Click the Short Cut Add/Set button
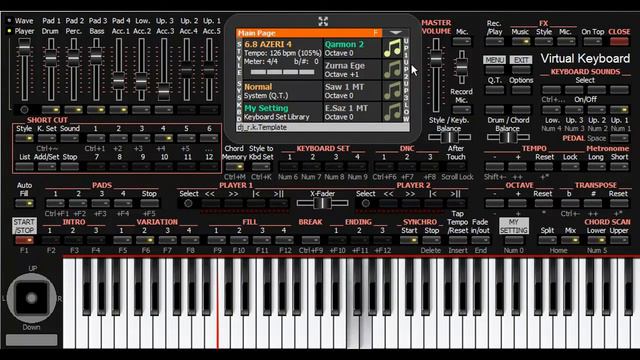The width and height of the screenshot is (640, 360). pos(47,166)
